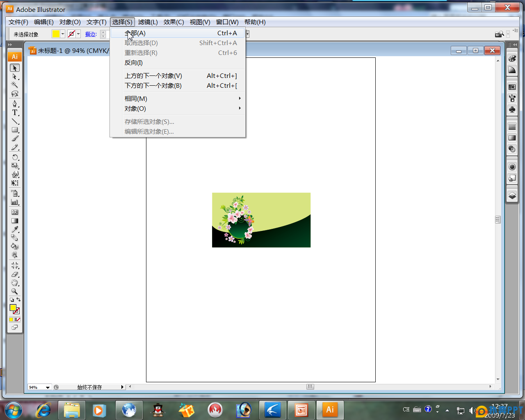Open the 窗口(W) menu
Image resolution: width=525 pixels, height=420 pixels.
(227, 22)
